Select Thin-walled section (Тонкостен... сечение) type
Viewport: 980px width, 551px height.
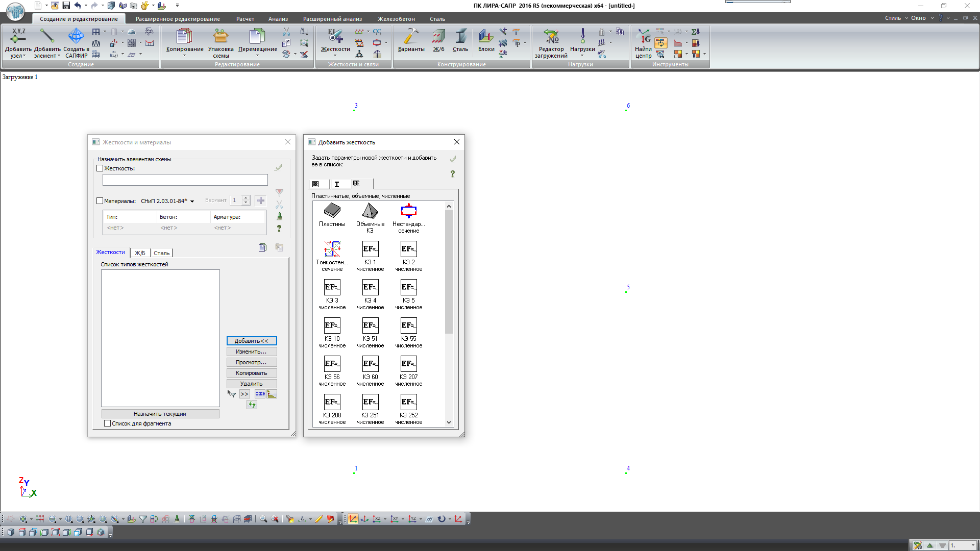point(332,256)
